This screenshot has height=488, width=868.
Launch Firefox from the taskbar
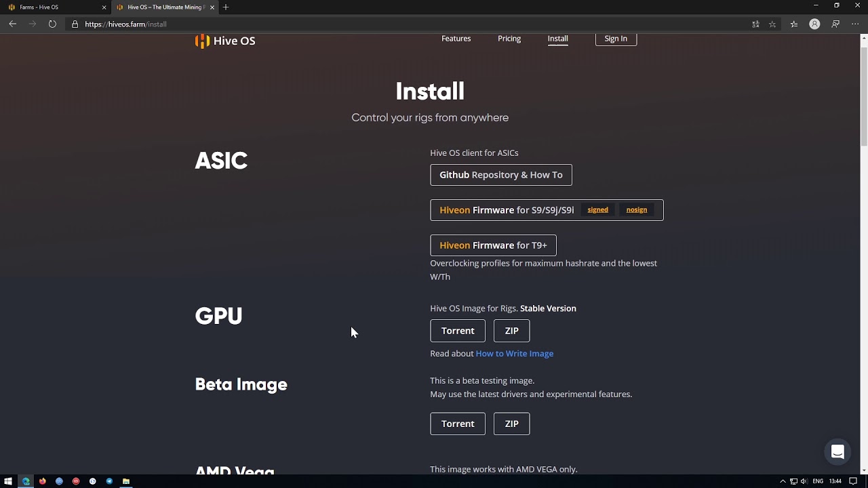[x=43, y=481]
